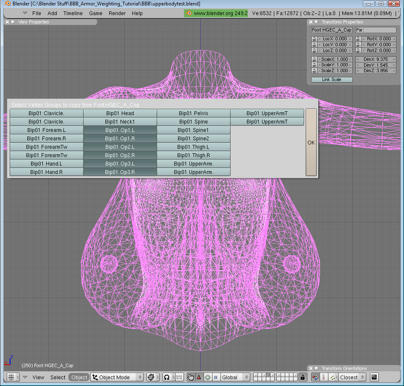Open the 3D view's Object menu
The image size is (404, 386).
[x=79, y=377]
